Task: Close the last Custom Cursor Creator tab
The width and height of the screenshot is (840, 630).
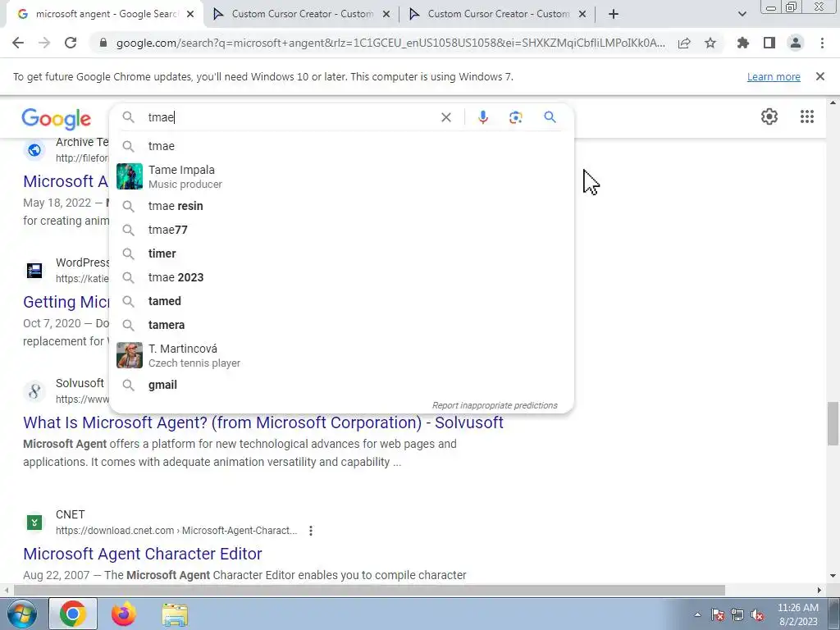Action: [x=582, y=15]
